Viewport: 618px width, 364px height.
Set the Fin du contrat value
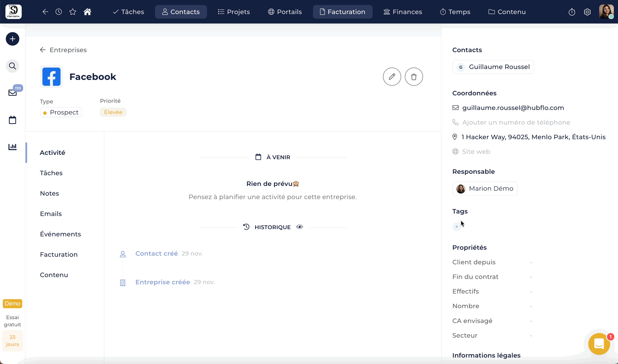pyautogui.click(x=531, y=277)
